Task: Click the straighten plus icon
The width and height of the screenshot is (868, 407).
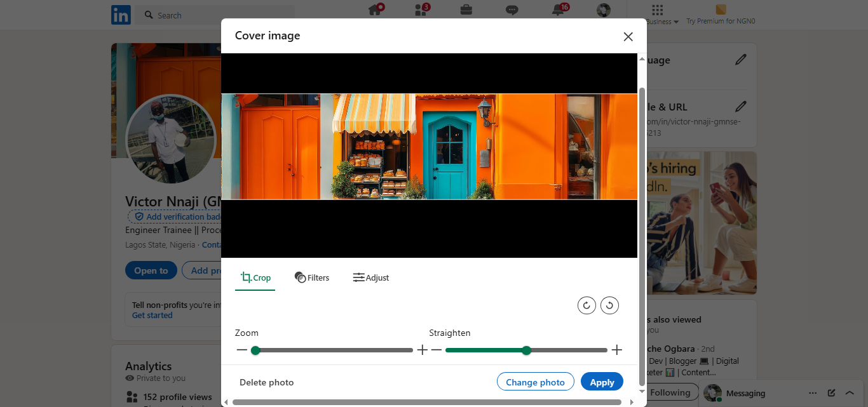Action: coord(616,350)
